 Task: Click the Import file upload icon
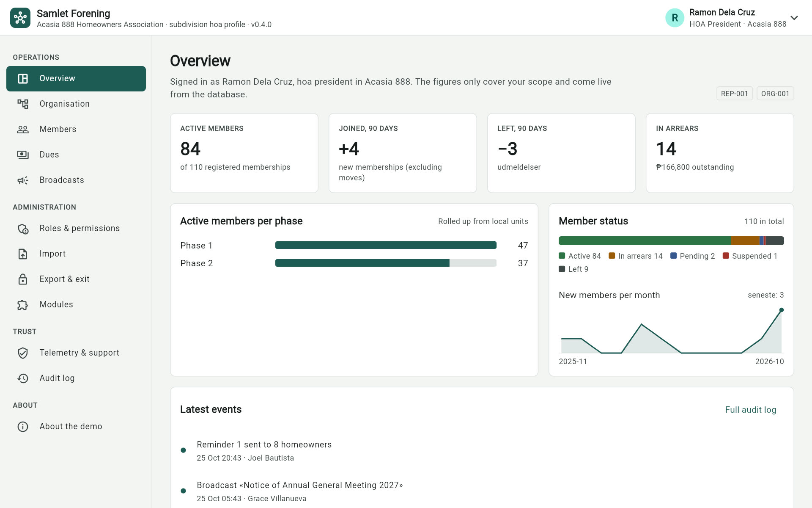tap(23, 254)
